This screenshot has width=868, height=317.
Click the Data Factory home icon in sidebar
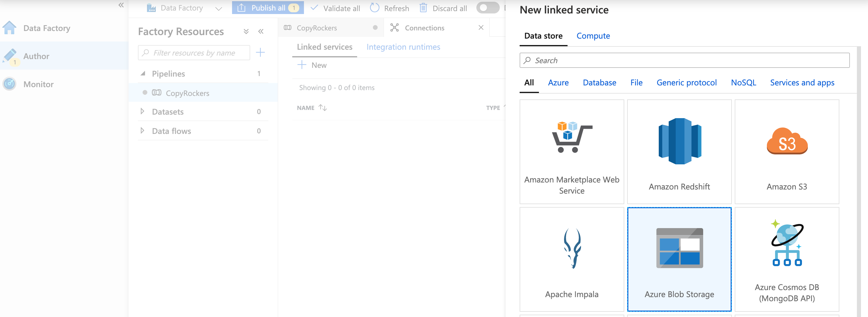coord(9,28)
